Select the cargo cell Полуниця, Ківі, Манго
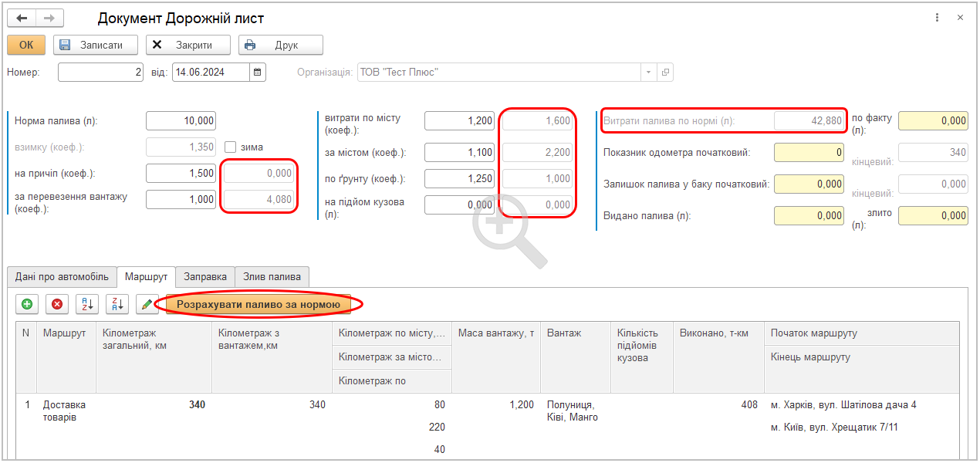This screenshot has height=463, width=980. point(576,411)
